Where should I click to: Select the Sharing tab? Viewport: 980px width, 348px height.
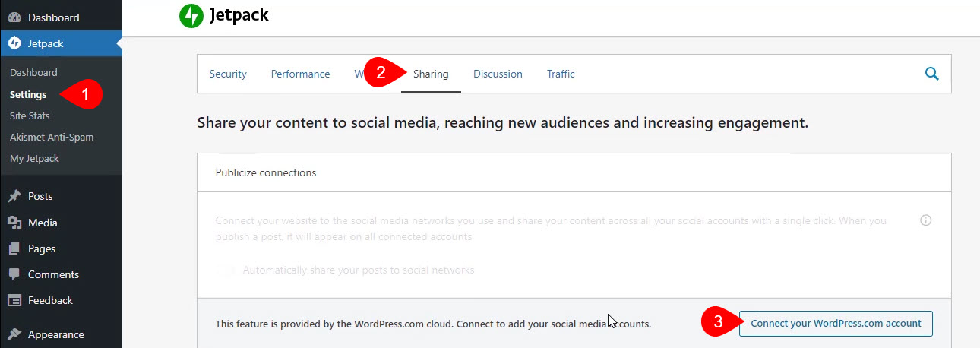pos(431,74)
